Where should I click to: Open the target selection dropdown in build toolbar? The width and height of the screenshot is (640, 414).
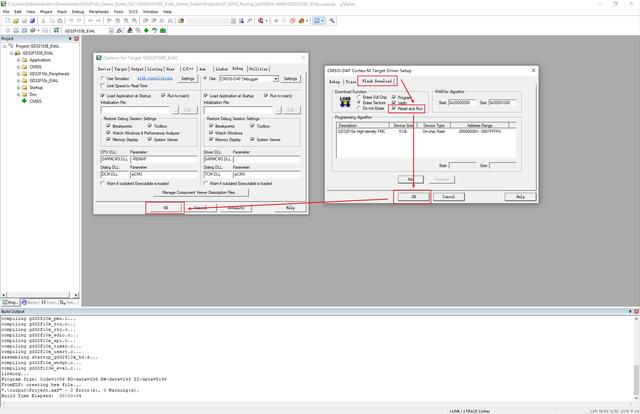111,31
